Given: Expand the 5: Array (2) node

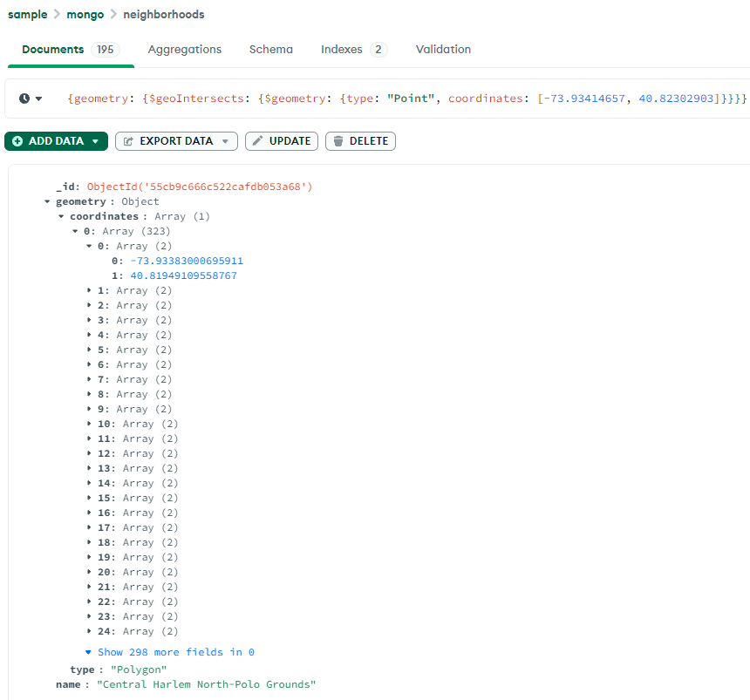Looking at the screenshot, I should (88, 350).
